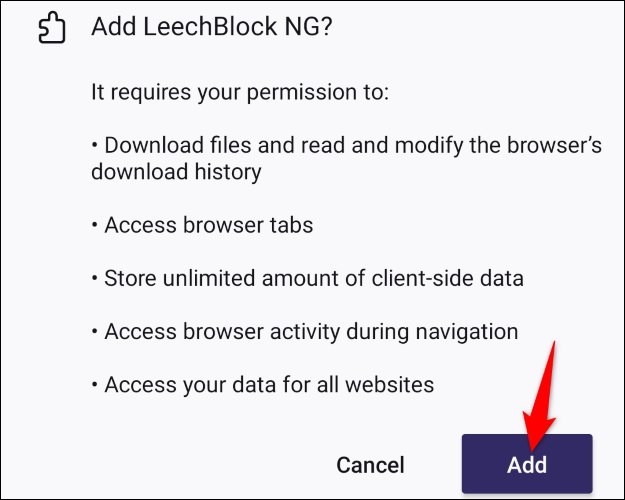Click the "download history" text
This screenshot has width=625, height=500.
[x=176, y=172]
